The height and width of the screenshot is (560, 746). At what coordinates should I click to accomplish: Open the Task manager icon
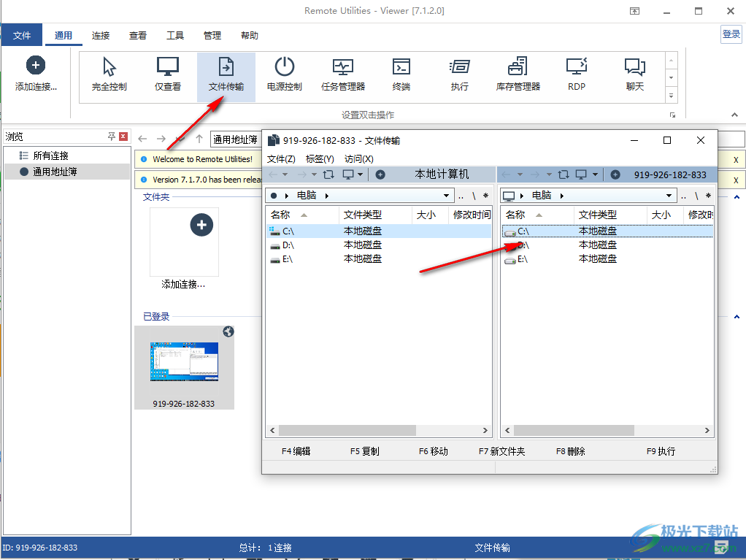(x=343, y=66)
